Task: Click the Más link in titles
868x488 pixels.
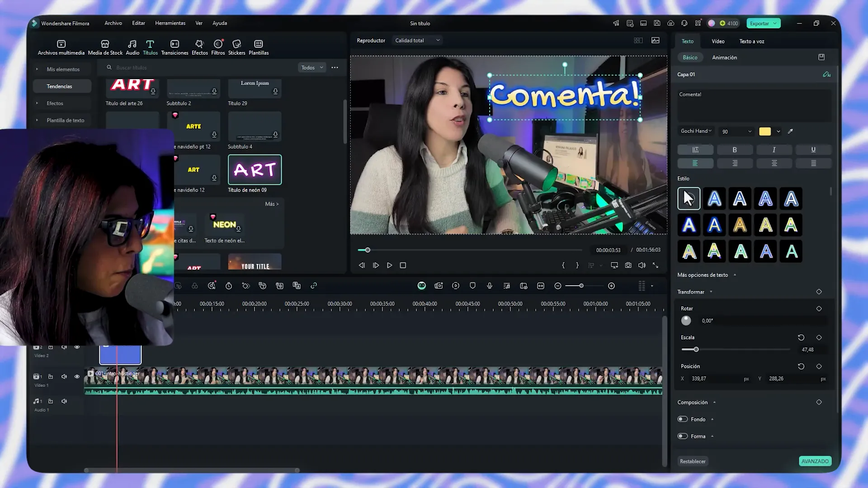Action: click(x=272, y=204)
